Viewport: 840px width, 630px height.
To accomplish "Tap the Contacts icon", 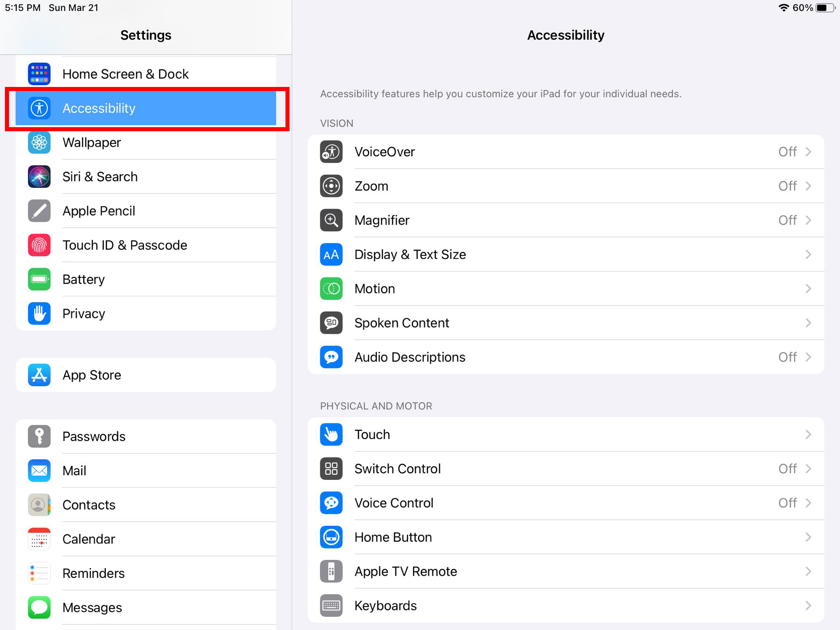I will 39,505.
